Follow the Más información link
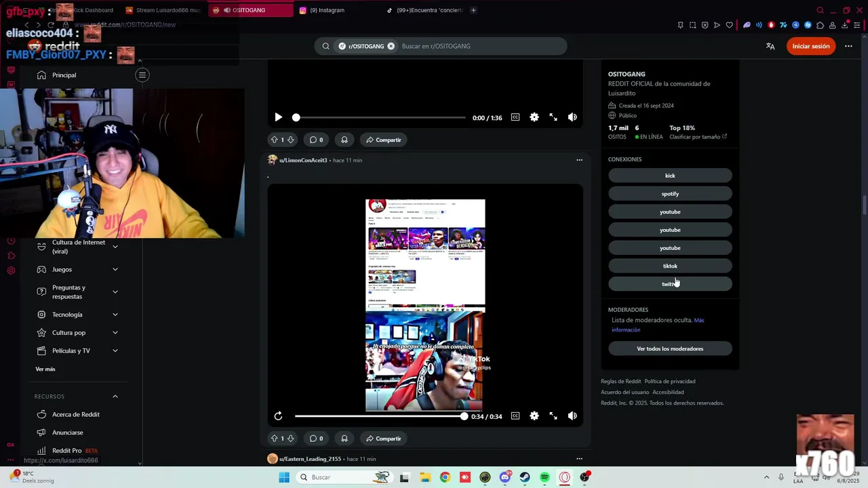The height and width of the screenshot is (488, 868). click(657, 325)
